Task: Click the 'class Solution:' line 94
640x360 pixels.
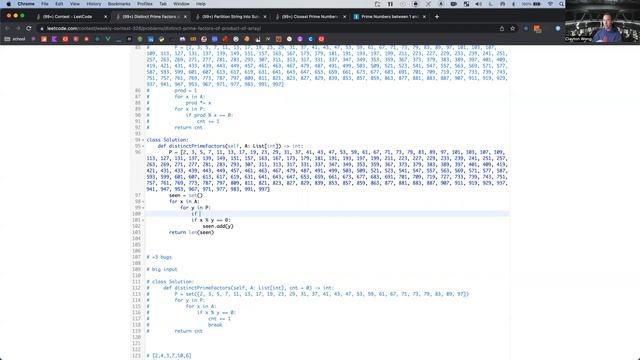Action: tap(167, 140)
